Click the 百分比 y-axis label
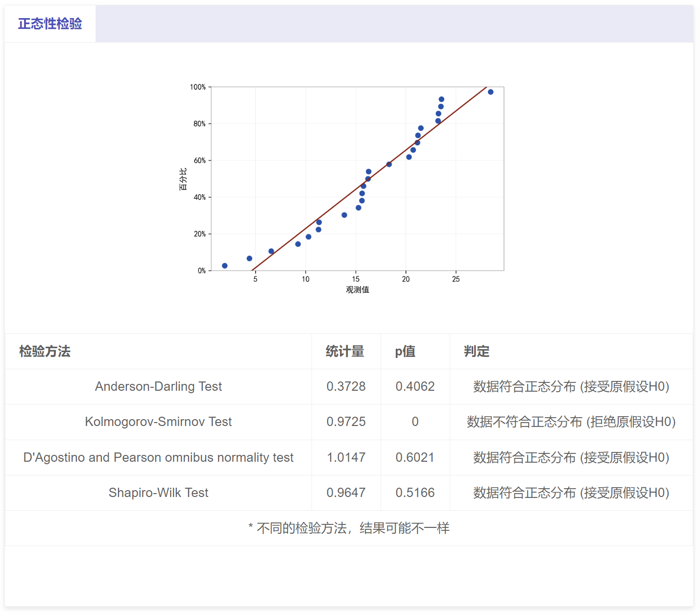This screenshot has width=700, height=616. 183,179
